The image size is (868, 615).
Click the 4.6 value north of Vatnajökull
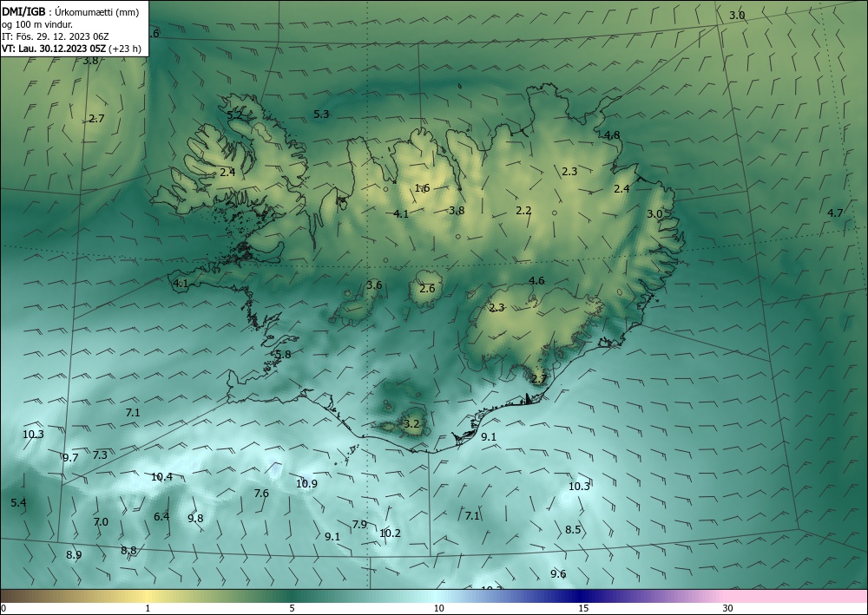536,280
